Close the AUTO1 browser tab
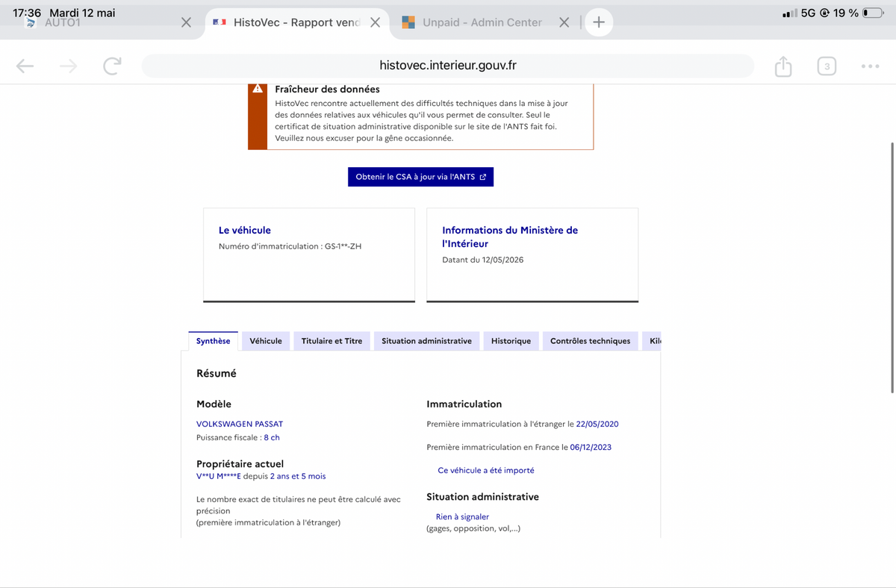896x588 pixels. click(187, 22)
